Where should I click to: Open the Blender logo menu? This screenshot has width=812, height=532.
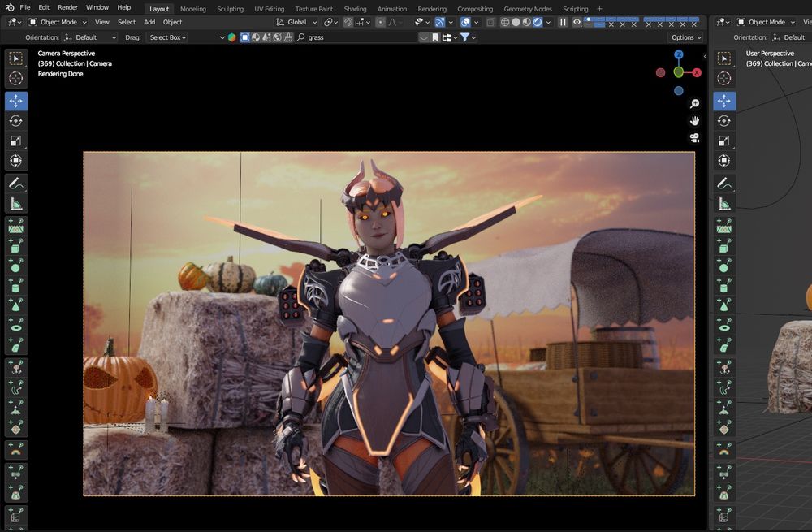coord(10,8)
